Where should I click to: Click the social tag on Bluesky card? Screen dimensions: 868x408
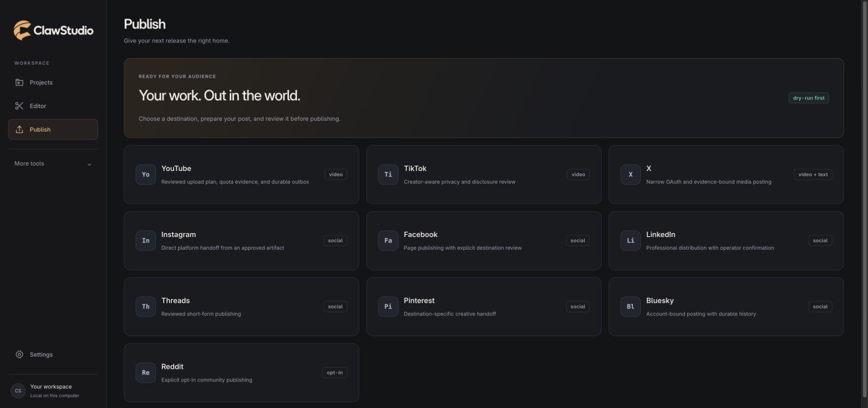[820, 307]
